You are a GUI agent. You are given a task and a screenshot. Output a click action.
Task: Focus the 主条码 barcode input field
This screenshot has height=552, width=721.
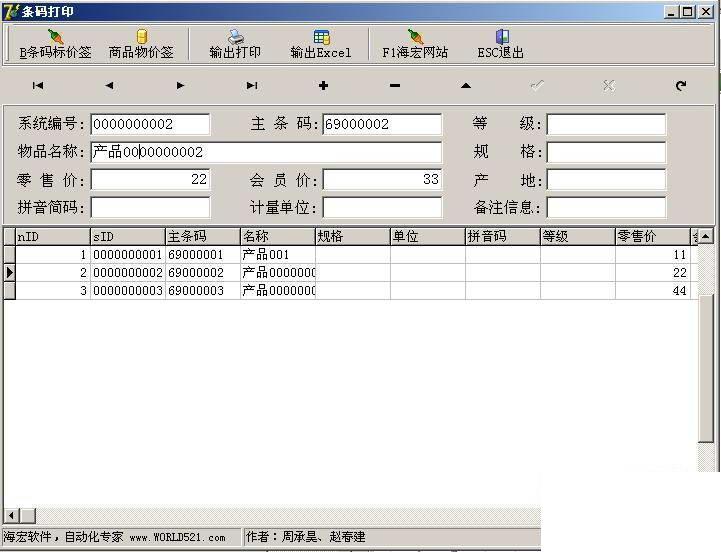click(382, 124)
